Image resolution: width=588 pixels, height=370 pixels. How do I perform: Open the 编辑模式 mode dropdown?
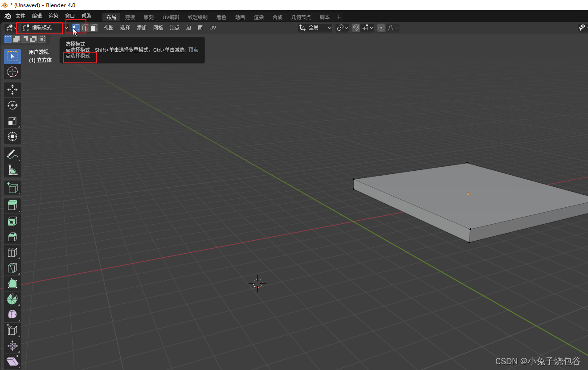tap(44, 28)
